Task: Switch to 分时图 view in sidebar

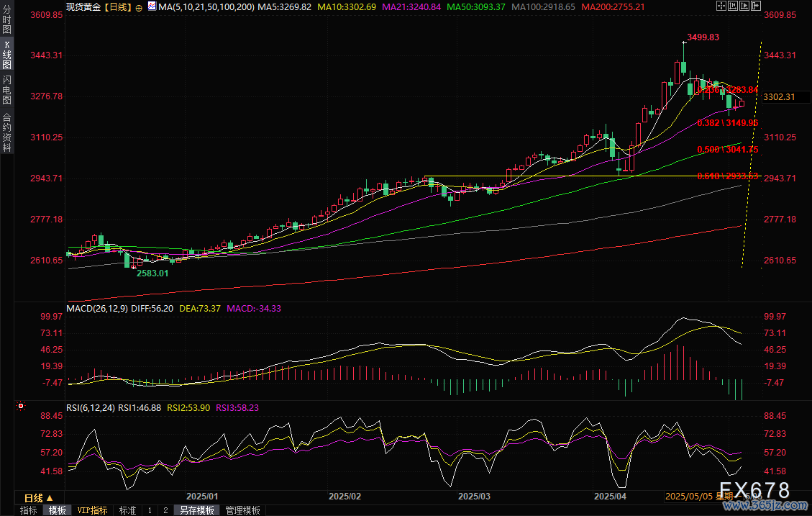Action: pos(6,17)
